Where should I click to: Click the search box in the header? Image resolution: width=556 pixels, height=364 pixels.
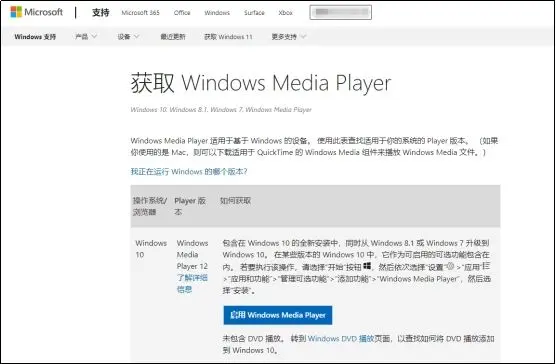tap(340, 12)
